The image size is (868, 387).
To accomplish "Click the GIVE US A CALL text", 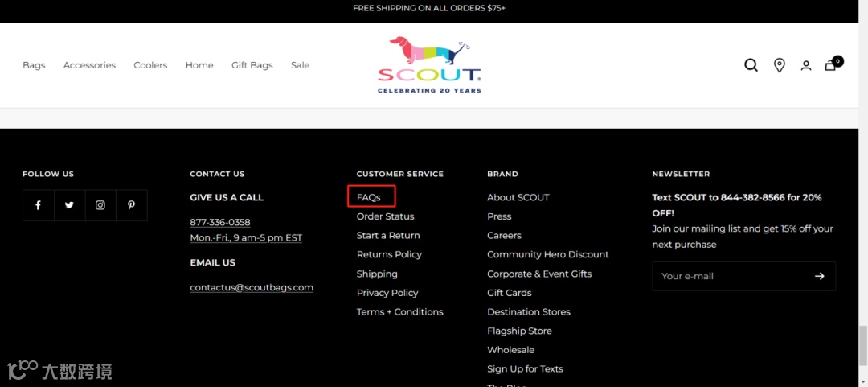I will coord(227,197).
